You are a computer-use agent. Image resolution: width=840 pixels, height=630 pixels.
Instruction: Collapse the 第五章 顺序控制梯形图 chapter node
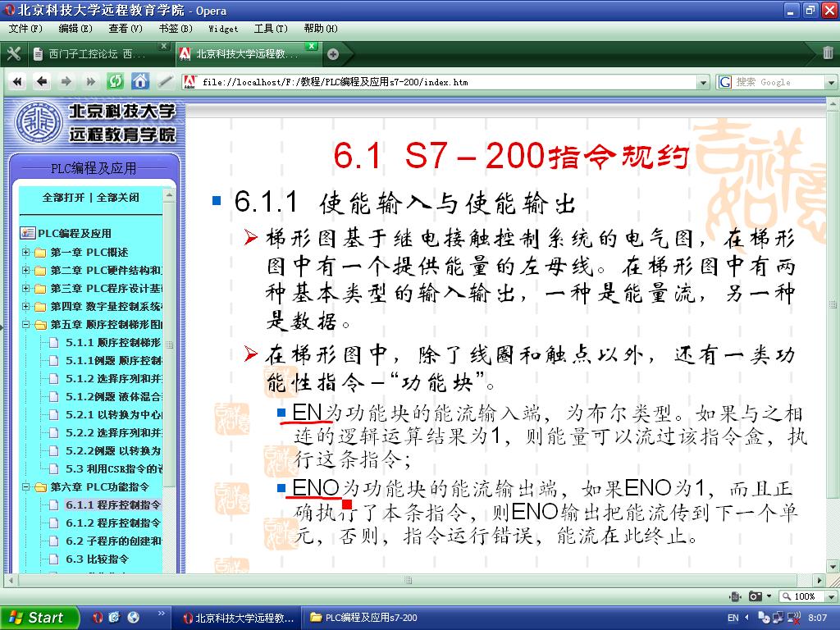pos(26,324)
